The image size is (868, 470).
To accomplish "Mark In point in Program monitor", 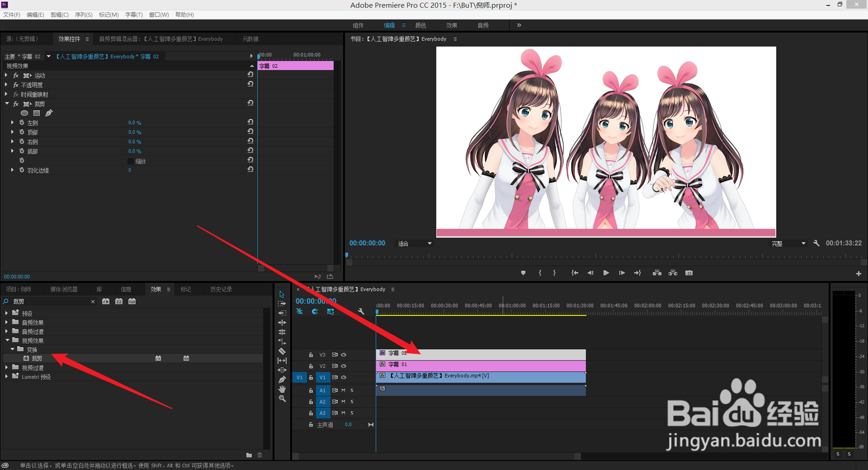I will [x=540, y=273].
